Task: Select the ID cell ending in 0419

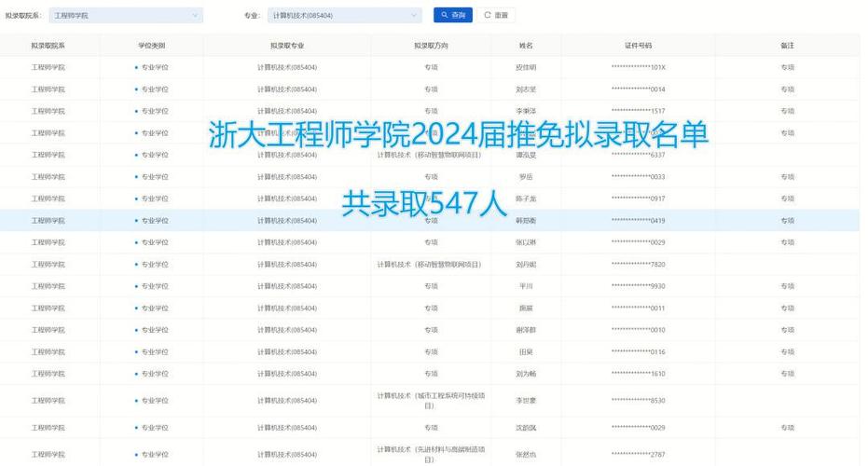Action: tap(639, 221)
